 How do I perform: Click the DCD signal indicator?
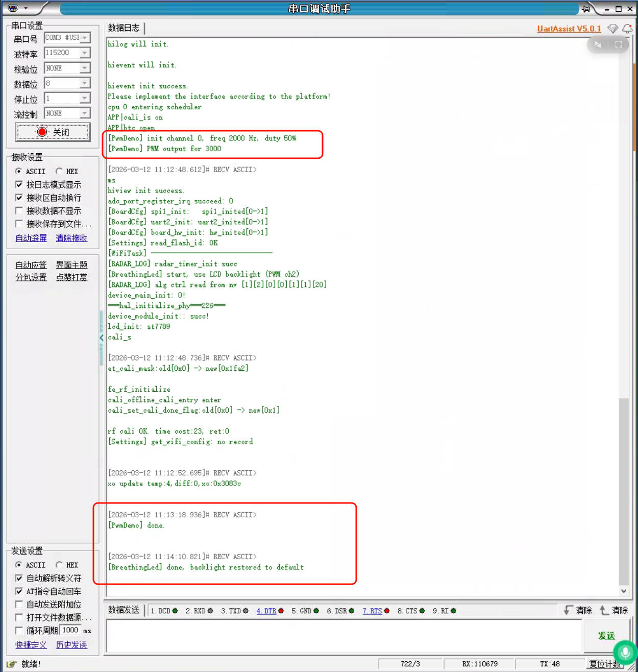point(175,611)
